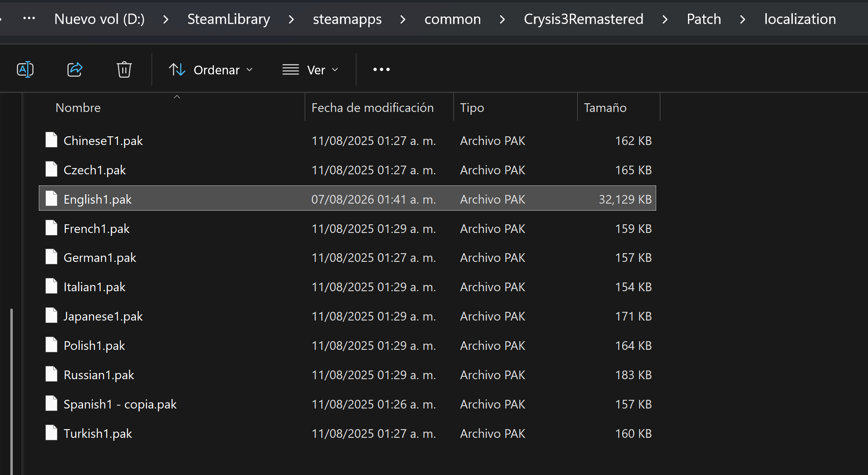
Task: Open the Ordenar sort dropdown
Action: click(x=211, y=70)
